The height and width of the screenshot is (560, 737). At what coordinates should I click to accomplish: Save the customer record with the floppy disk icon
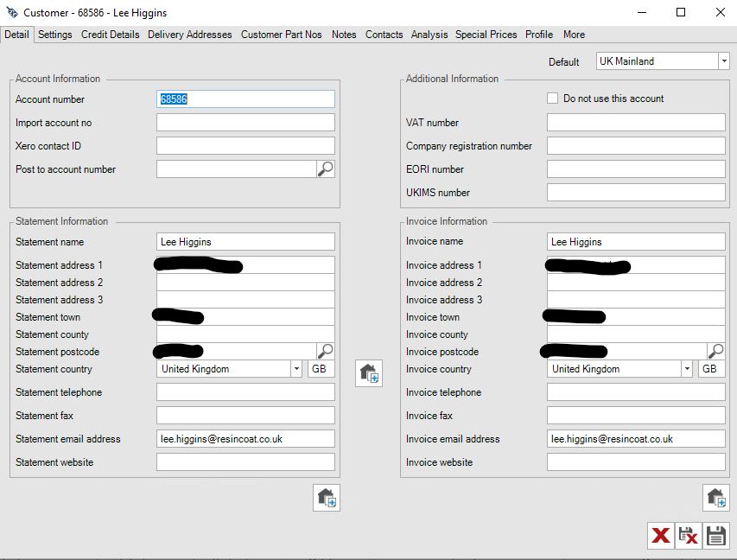point(715,536)
